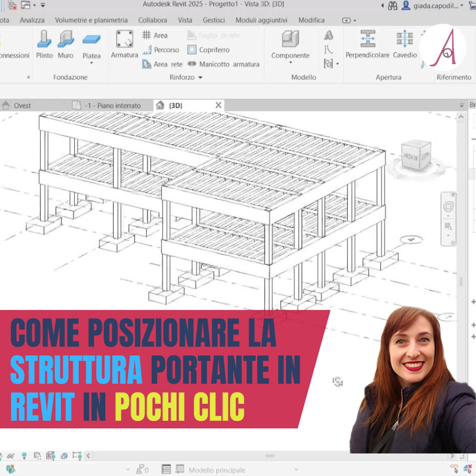Click the Componente model icon
476x476 pixels.
[x=290, y=39]
